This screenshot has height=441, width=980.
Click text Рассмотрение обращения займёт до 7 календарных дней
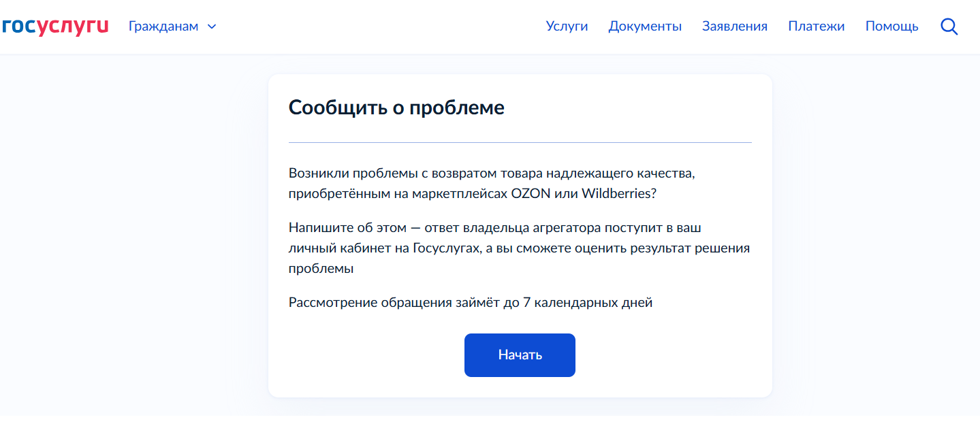(x=471, y=302)
